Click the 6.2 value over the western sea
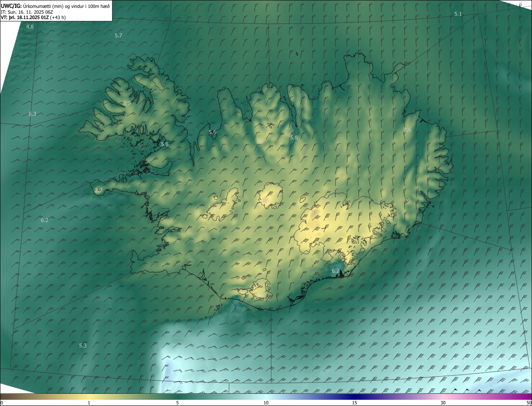Image resolution: width=532 pixels, height=406 pixels. 44,220
